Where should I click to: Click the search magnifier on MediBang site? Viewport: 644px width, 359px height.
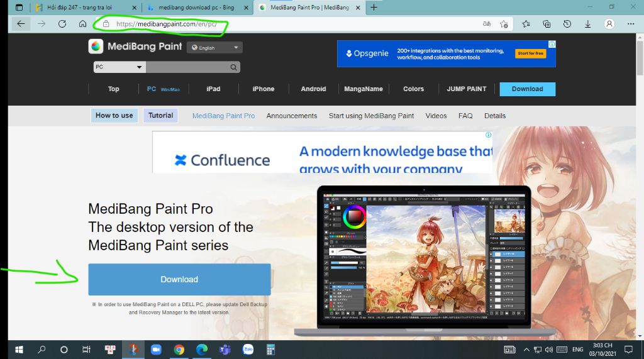tap(233, 67)
